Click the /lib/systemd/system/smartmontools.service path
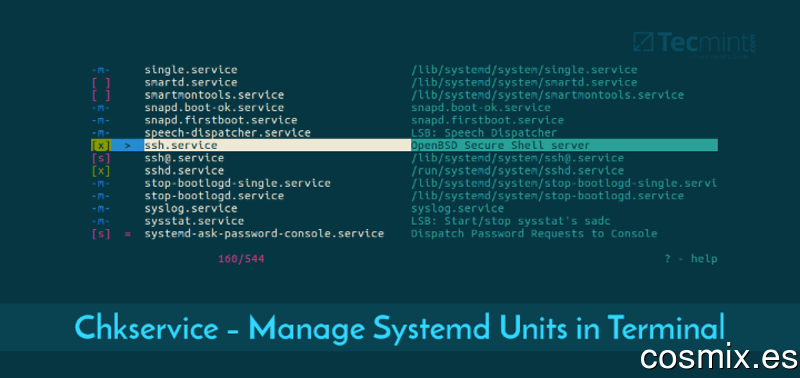Viewport: 800px width, 378px height. click(547, 95)
